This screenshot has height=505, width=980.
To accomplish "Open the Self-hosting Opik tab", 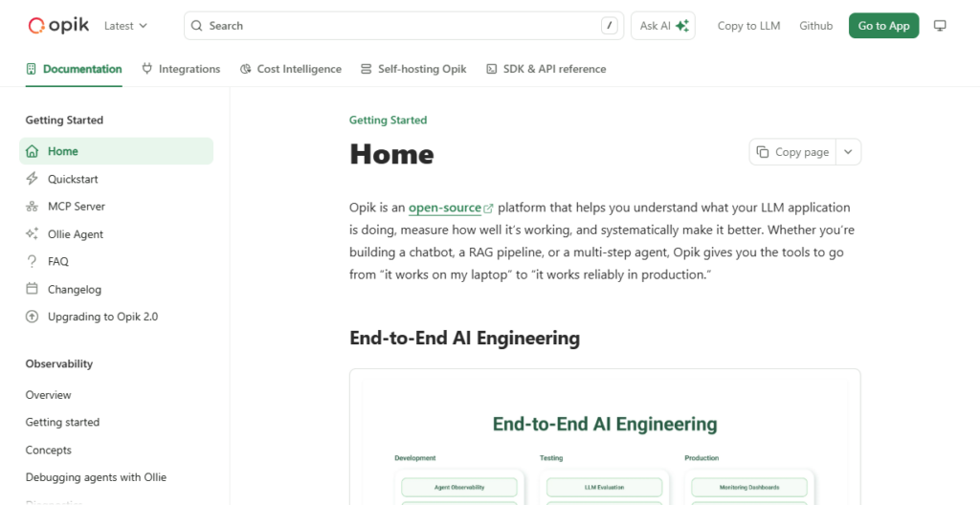I will pos(413,69).
